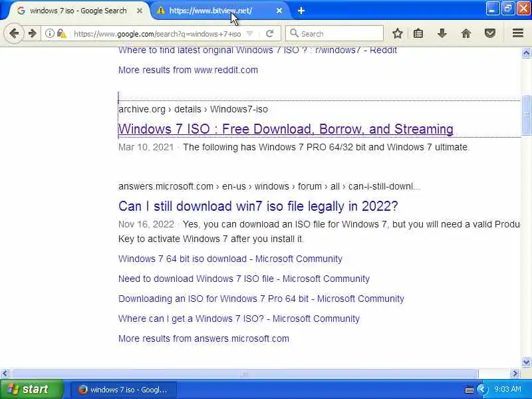Click the search magnifier icon
The width and height of the screenshot is (532, 399).
[294, 33]
